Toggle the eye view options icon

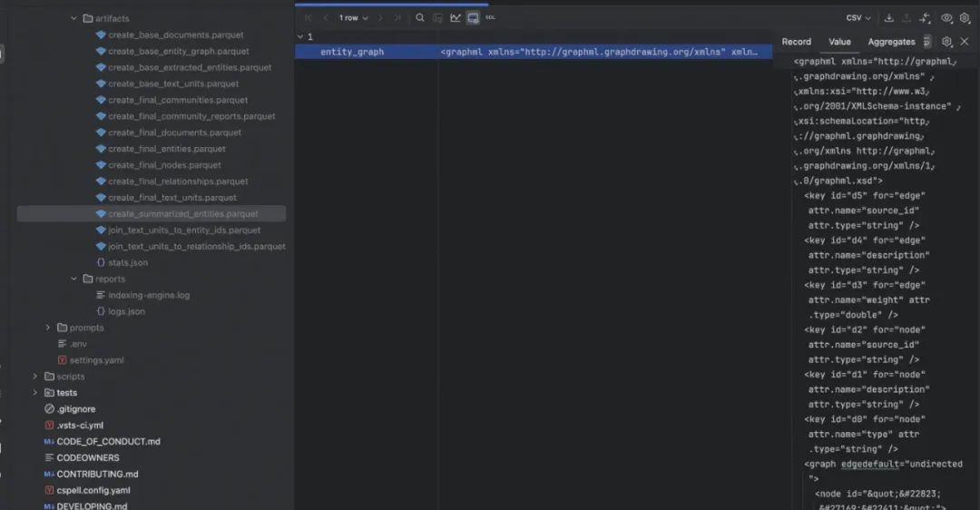tap(946, 18)
